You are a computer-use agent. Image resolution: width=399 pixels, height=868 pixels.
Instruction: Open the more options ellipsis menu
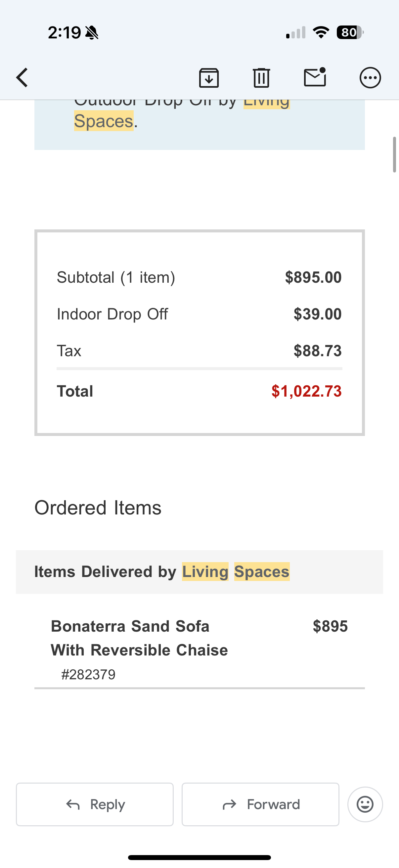point(370,78)
